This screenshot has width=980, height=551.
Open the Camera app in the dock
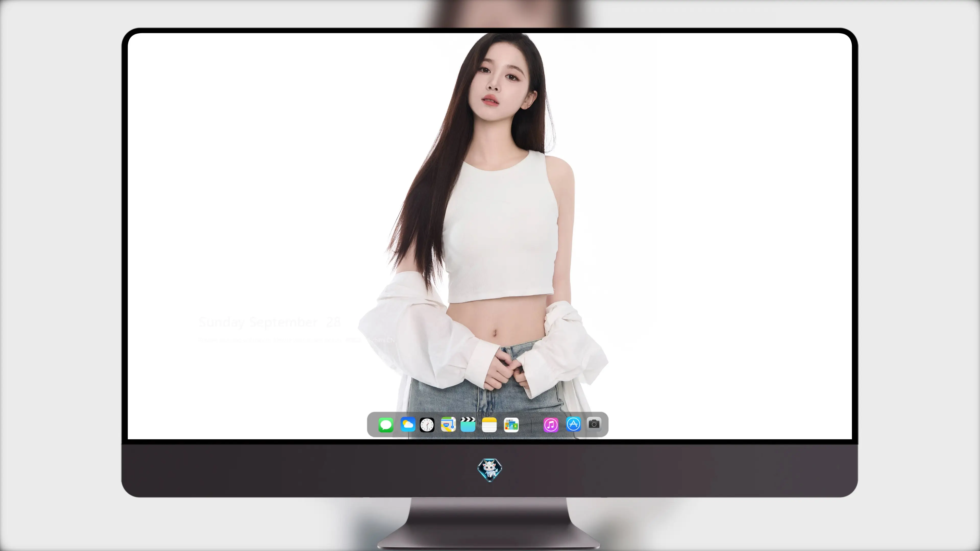click(594, 424)
